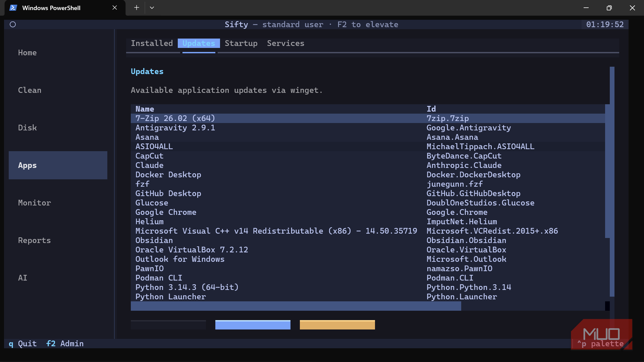Click the blue button below the table
Viewport: 644px width, 362px height.
[253, 325]
